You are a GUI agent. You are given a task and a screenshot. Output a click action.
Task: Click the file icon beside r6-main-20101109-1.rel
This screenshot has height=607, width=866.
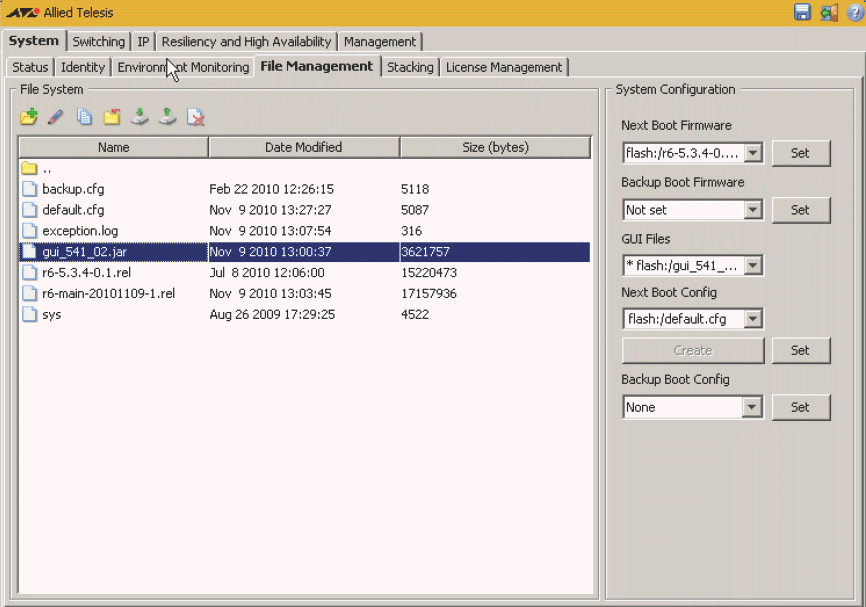click(x=29, y=293)
